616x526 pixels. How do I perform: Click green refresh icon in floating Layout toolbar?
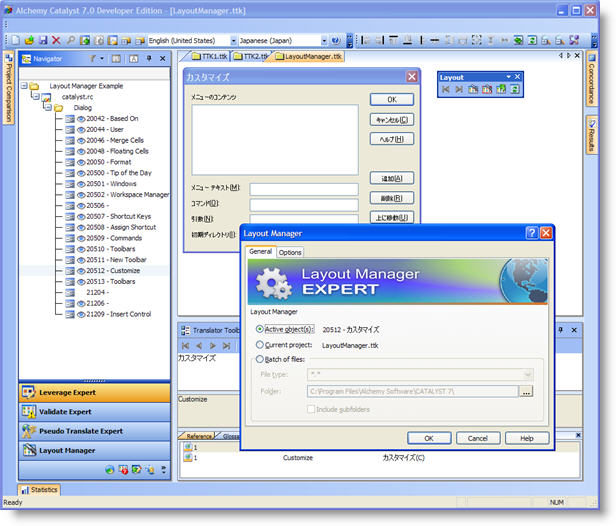coord(515,89)
